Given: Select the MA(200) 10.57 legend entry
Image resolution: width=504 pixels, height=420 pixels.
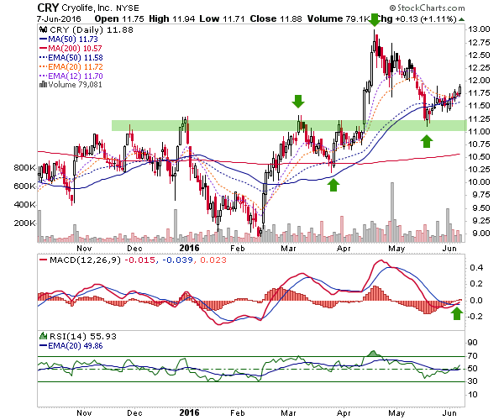Looking at the screenshot, I should [71, 49].
